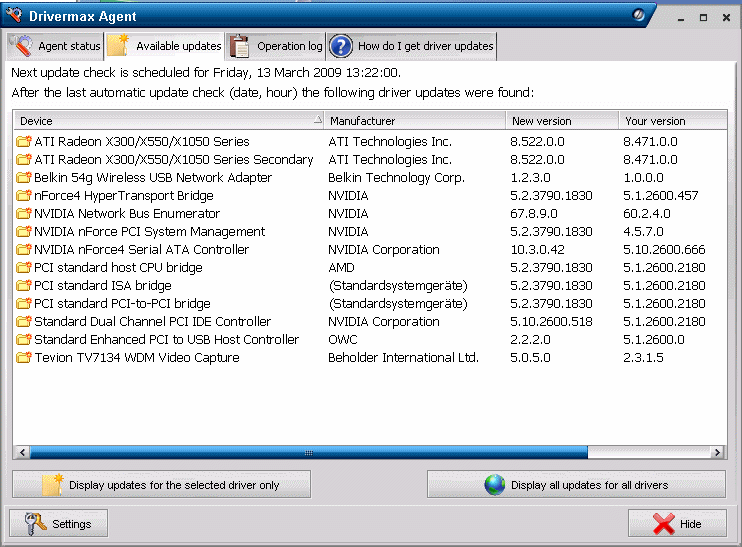Click folder icon for NVIDIA nForce PCI System Management
This screenshot has height=547, width=742.
click(23, 231)
